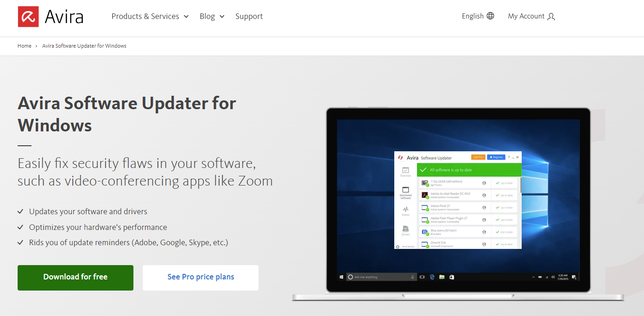The height and width of the screenshot is (316, 644).
Task: Select the Overview sidebar icon
Action: pos(406,171)
